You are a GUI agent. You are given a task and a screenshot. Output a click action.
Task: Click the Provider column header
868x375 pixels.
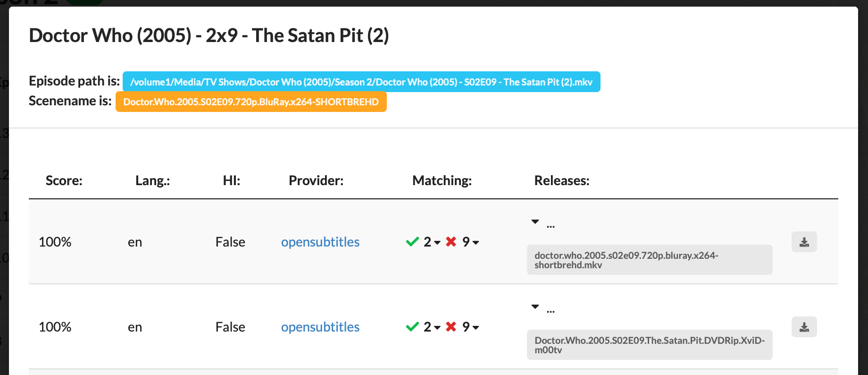pyautogui.click(x=316, y=180)
